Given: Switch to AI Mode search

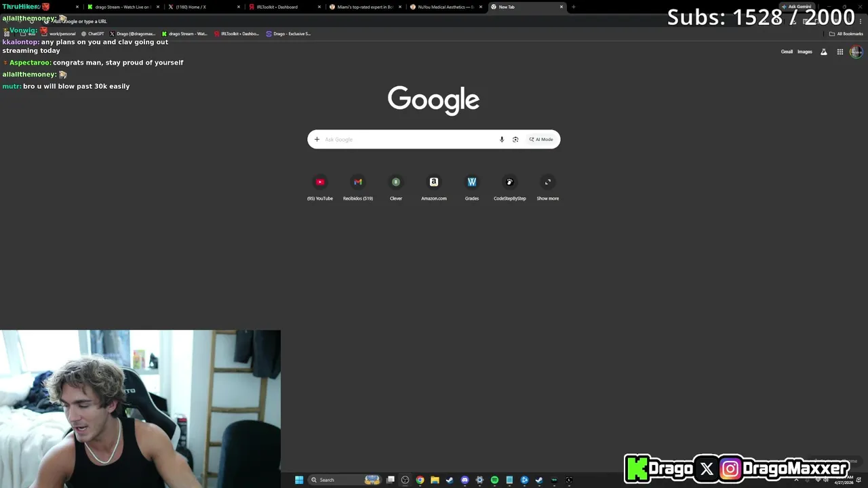Looking at the screenshot, I should [x=541, y=140].
